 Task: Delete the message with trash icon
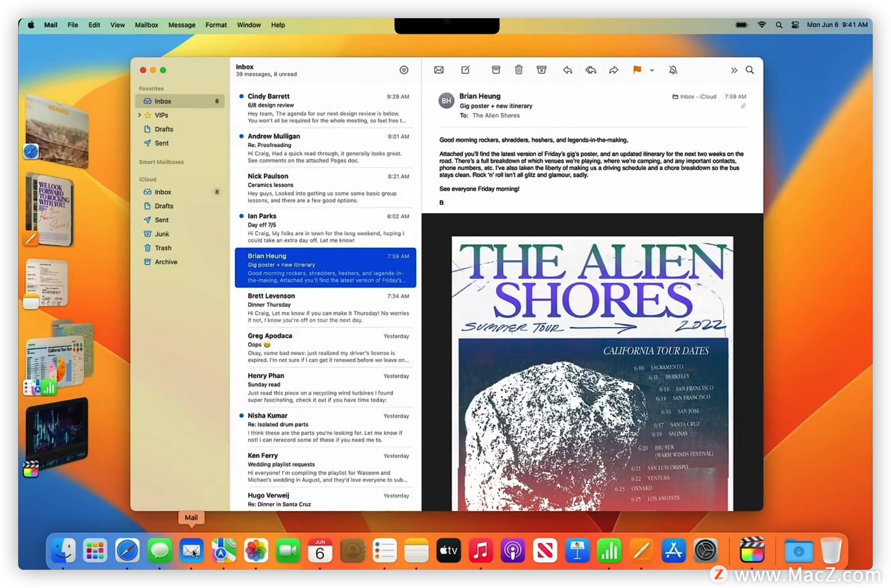[518, 70]
